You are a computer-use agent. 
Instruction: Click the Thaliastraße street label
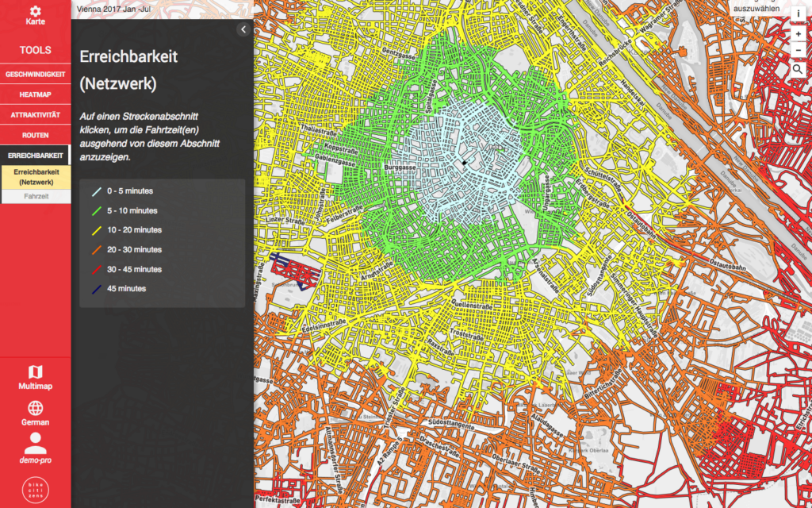coord(318,129)
